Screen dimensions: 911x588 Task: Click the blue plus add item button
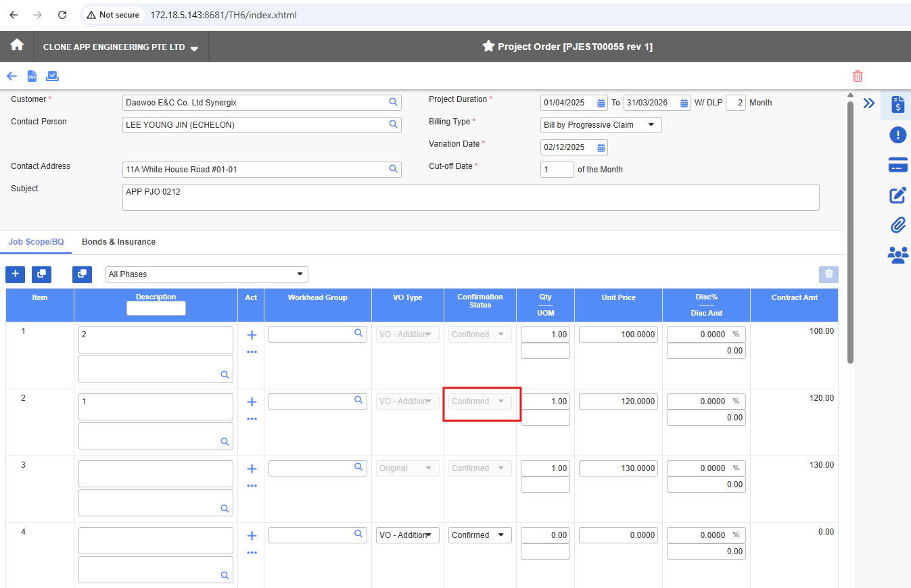[15, 274]
